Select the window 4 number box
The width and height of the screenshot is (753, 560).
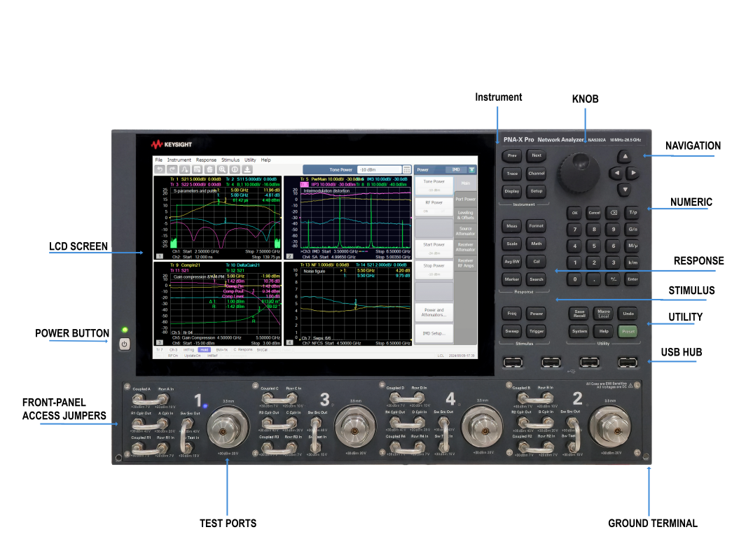[x=289, y=342]
